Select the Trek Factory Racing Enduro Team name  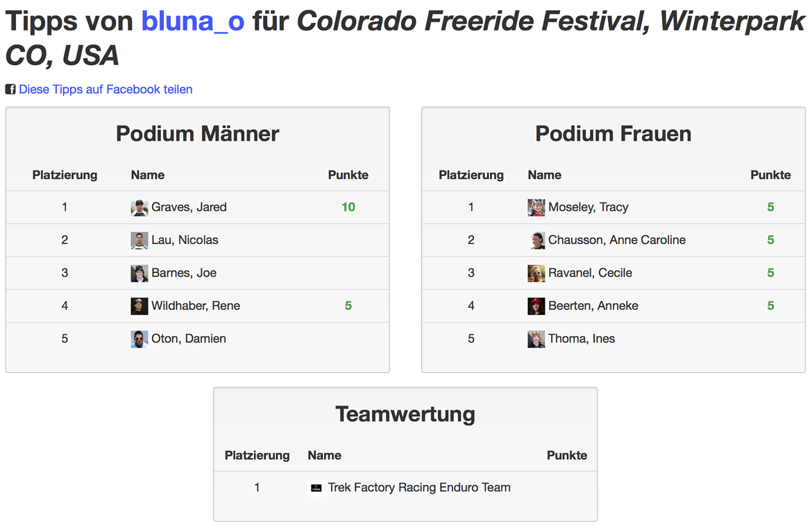(419, 487)
